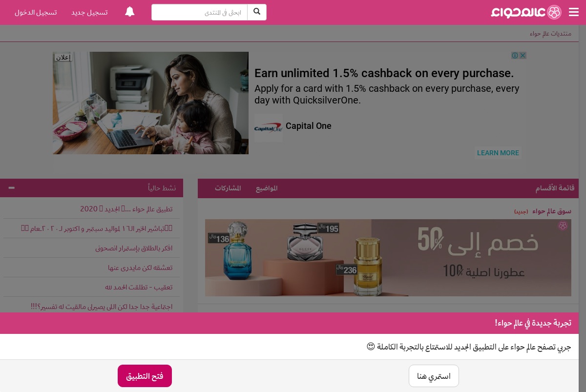Open the thread افكر بالطلاق بإستمرار انصحوني

(134, 248)
